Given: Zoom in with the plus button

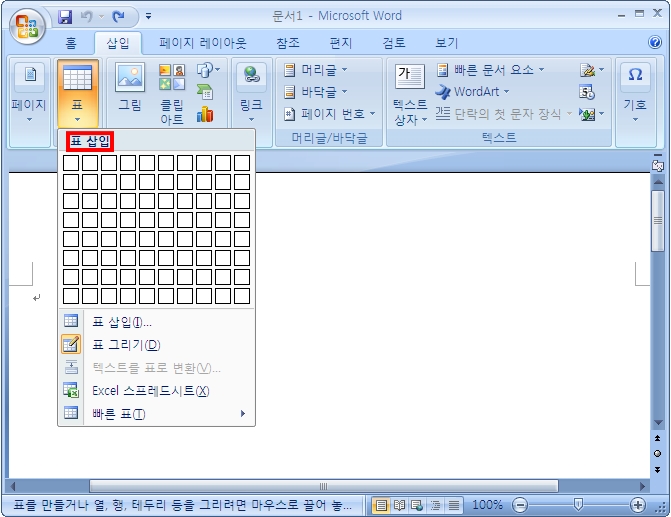Looking at the screenshot, I should tap(638, 505).
